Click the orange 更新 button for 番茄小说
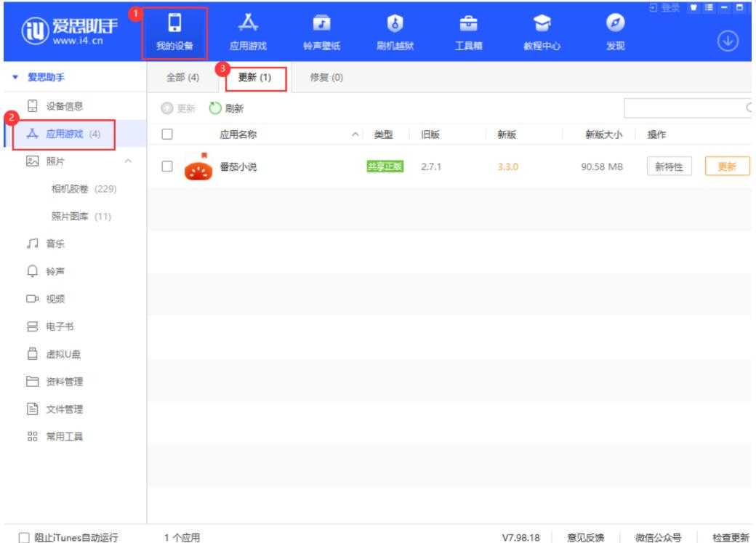 pos(727,166)
